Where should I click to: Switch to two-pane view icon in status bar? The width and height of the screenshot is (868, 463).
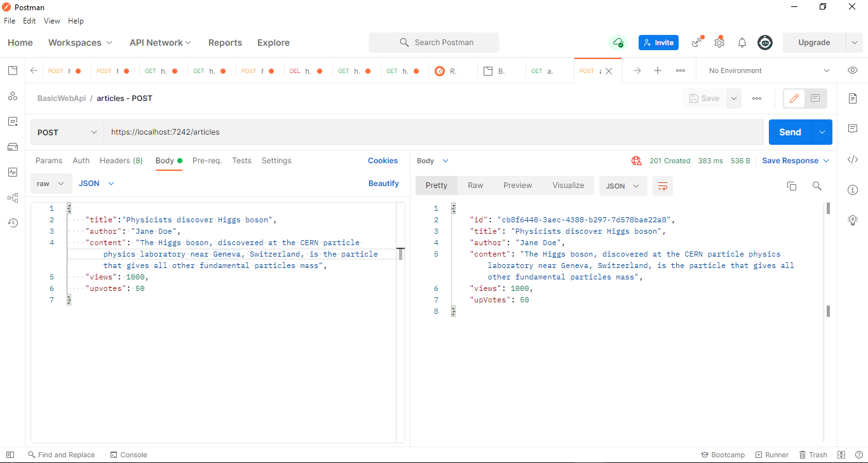point(841,455)
